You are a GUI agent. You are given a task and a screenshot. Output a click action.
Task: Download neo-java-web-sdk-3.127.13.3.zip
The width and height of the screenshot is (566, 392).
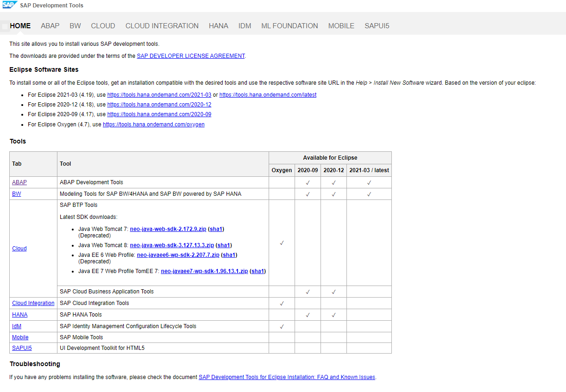click(172, 245)
